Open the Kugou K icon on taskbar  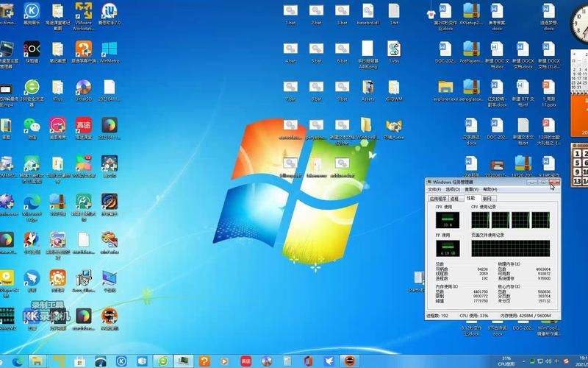point(121,361)
